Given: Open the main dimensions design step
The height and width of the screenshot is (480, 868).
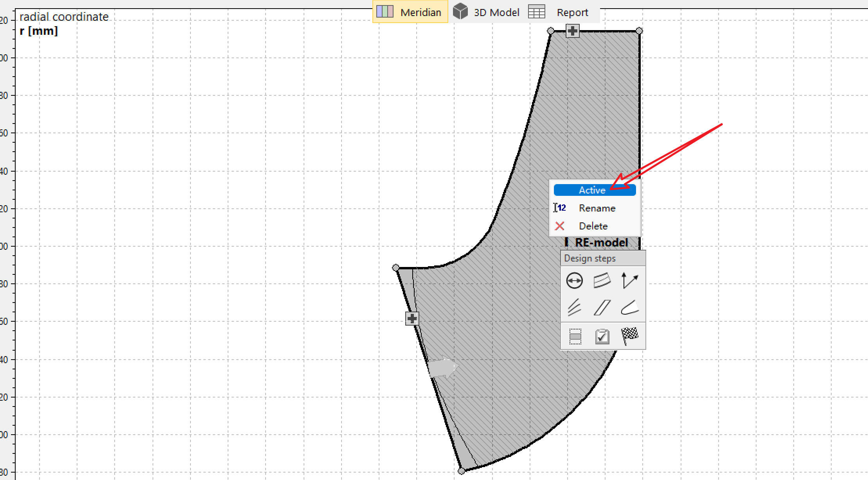Looking at the screenshot, I should pyautogui.click(x=574, y=281).
